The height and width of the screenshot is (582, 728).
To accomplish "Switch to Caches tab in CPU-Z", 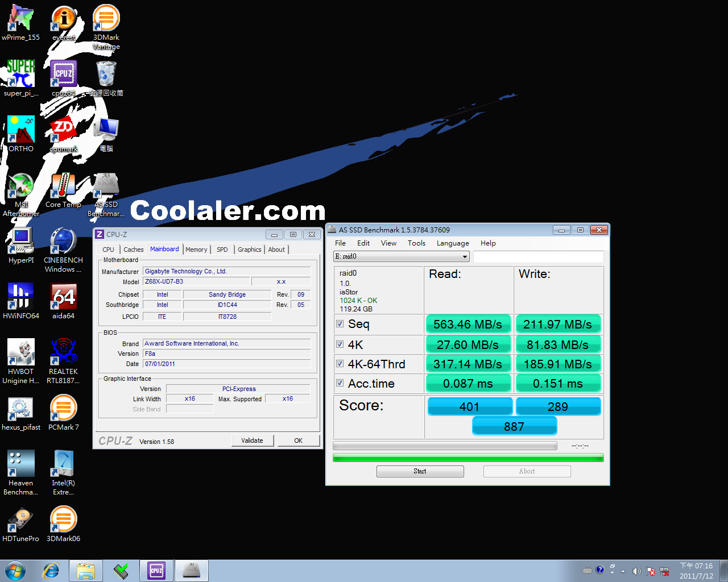I will 134,250.
